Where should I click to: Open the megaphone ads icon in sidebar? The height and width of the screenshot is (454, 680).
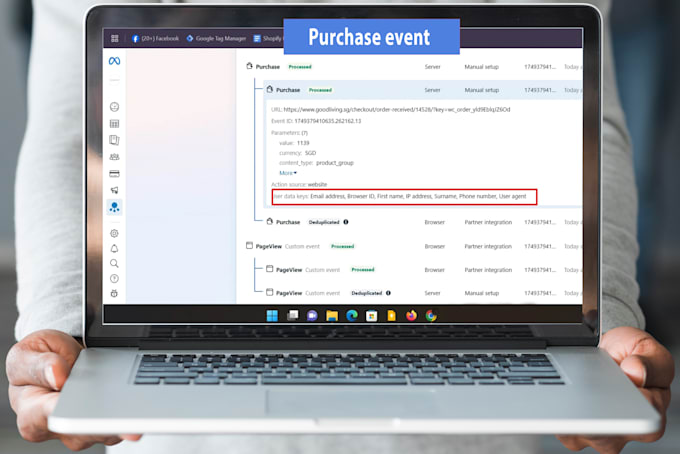click(114, 190)
